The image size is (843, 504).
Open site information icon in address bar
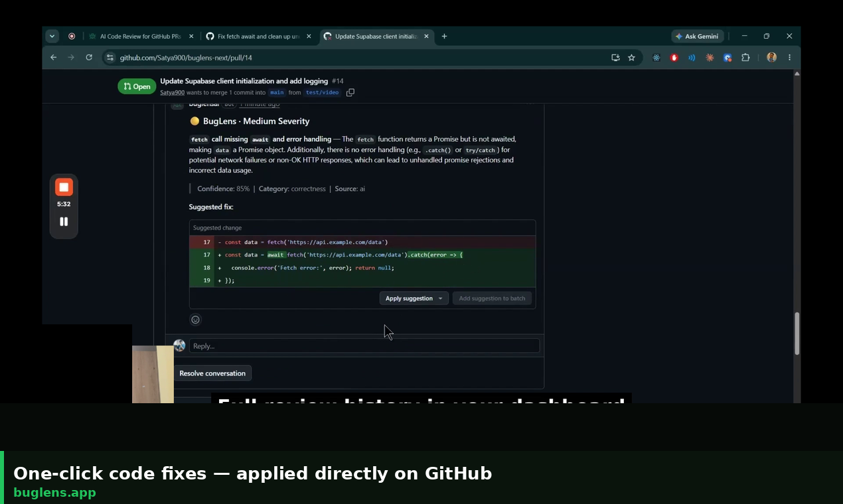pos(110,58)
